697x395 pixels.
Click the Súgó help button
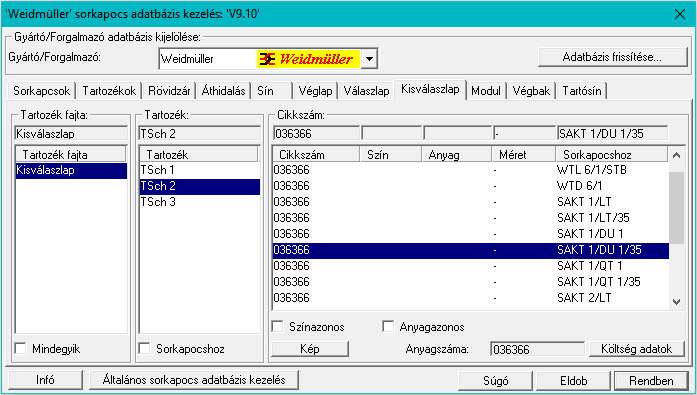point(496,381)
